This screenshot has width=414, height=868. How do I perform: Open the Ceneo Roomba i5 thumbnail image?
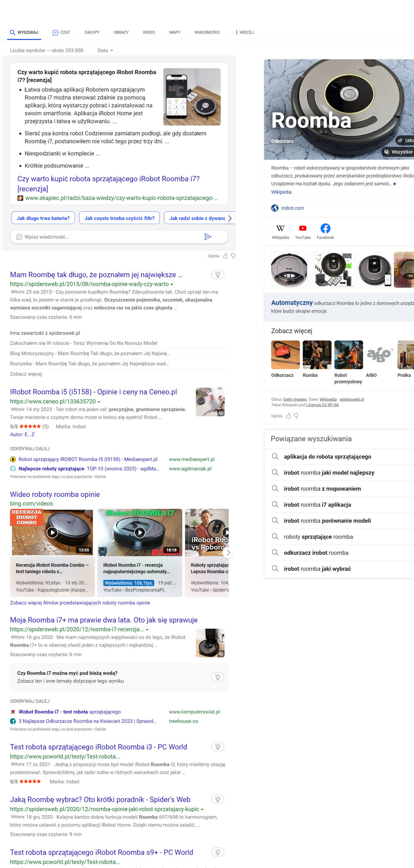pyautogui.click(x=210, y=402)
